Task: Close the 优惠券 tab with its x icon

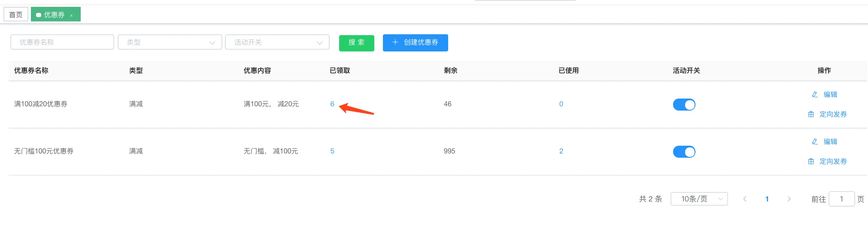Action: click(x=71, y=15)
